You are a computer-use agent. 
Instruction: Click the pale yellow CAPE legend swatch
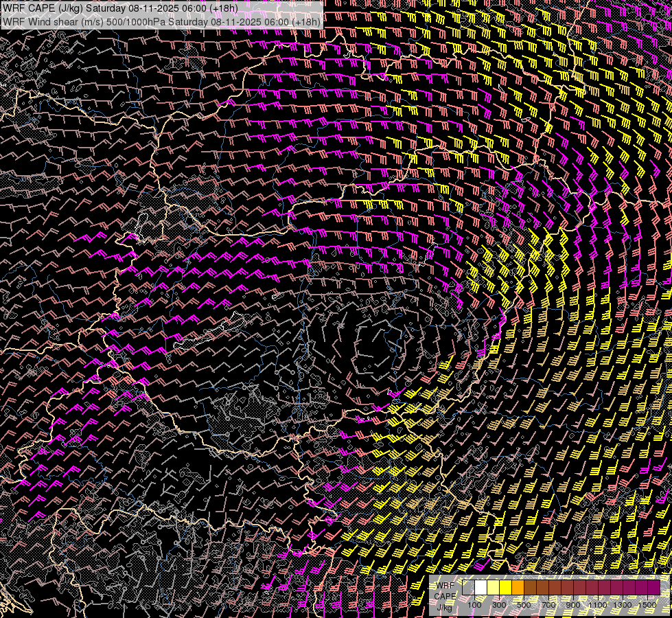493,588
